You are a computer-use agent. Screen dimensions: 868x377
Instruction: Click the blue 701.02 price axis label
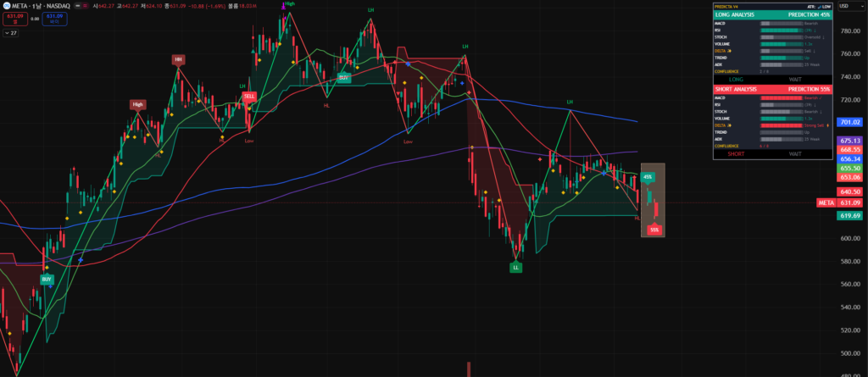click(x=849, y=122)
